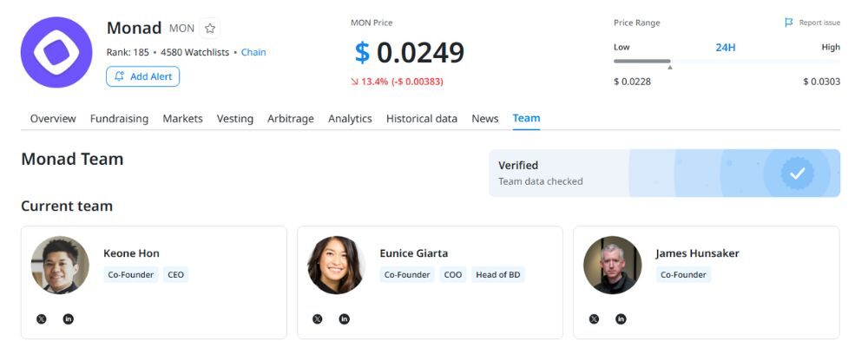
Task: Click the Monad logo icon
Action: click(56, 52)
